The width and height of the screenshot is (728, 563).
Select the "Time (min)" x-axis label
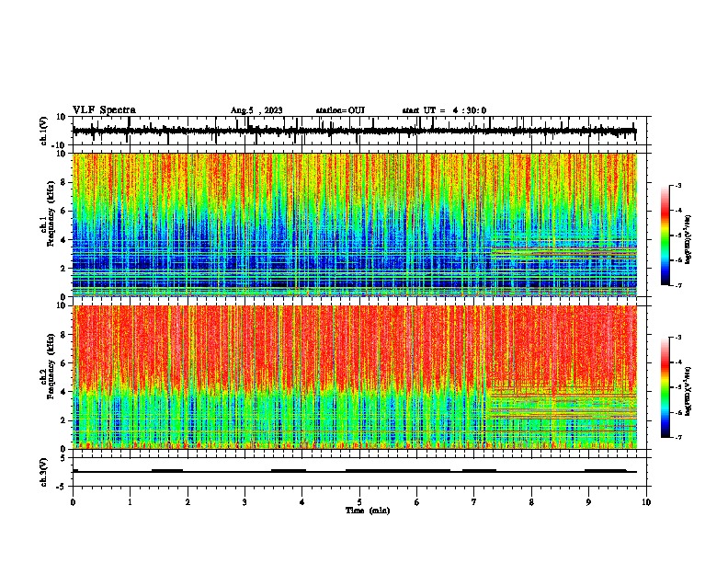coord(368,511)
